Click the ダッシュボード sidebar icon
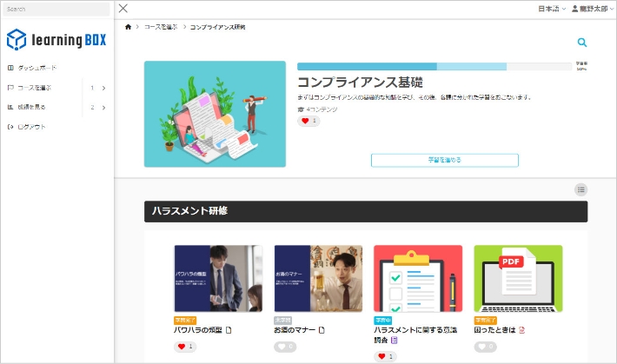This screenshot has width=617, height=364. tap(10, 68)
